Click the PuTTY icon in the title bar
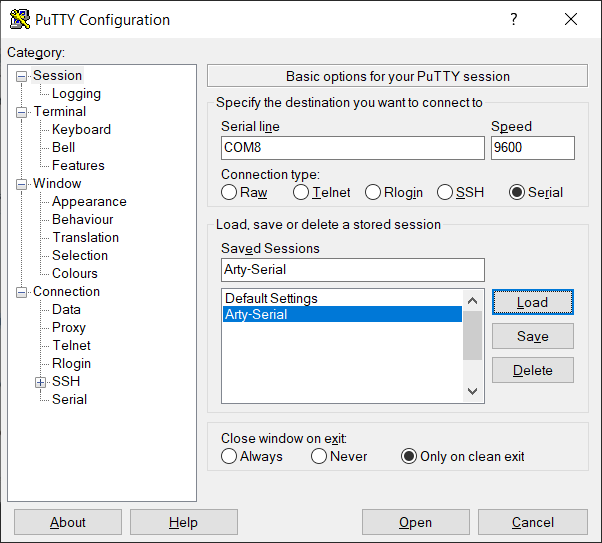The image size is (602, 543). point(20,19)
